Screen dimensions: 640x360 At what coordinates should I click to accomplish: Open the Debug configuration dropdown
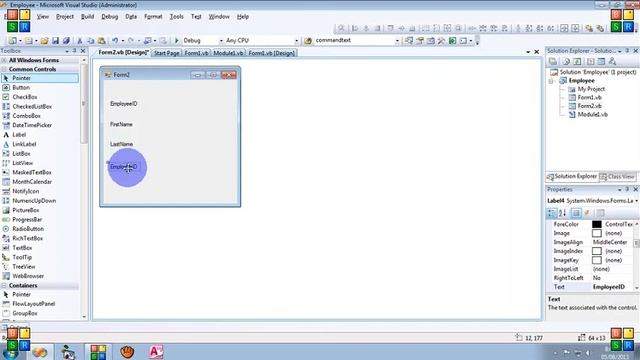221,41
